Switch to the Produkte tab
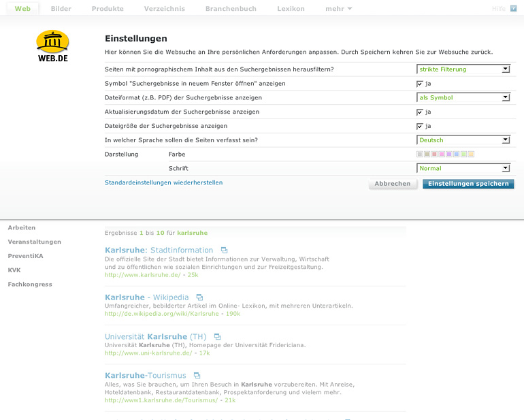524x420 pixels. pos(108,9)
